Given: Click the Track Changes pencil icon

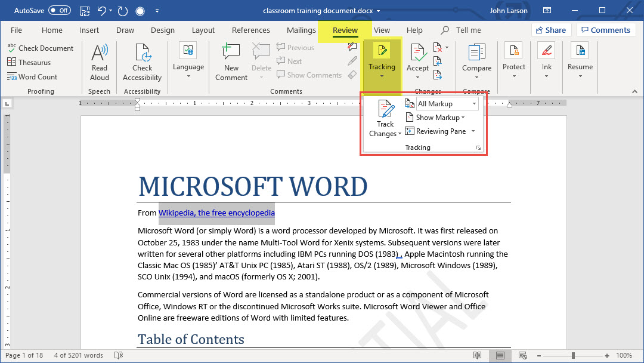Looking at the screenshot, I should click(x=385, y=110).
